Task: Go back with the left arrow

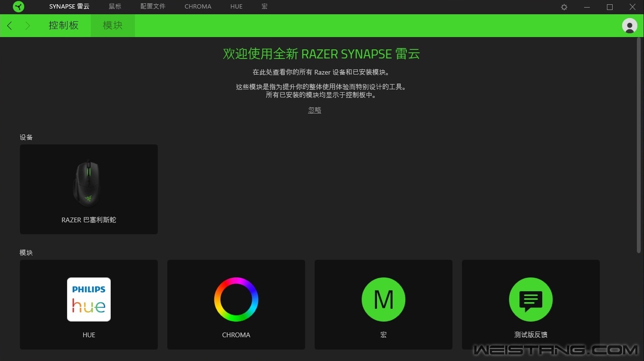Action: [x=10, y=26]
